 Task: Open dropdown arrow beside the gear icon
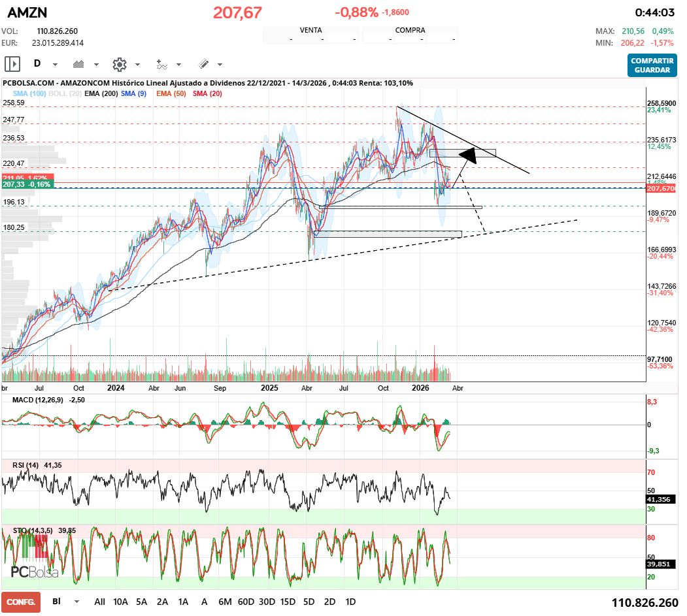[137, 65]
